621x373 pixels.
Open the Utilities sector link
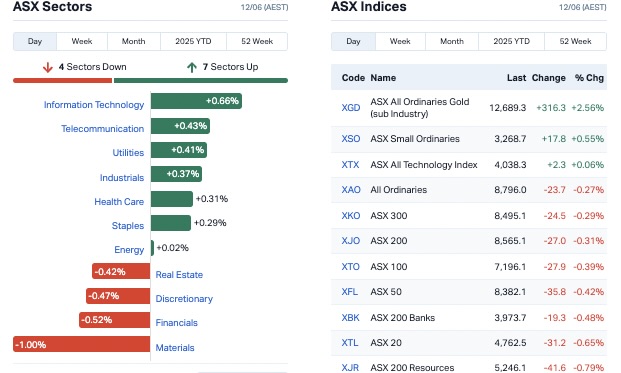point(128,153)
